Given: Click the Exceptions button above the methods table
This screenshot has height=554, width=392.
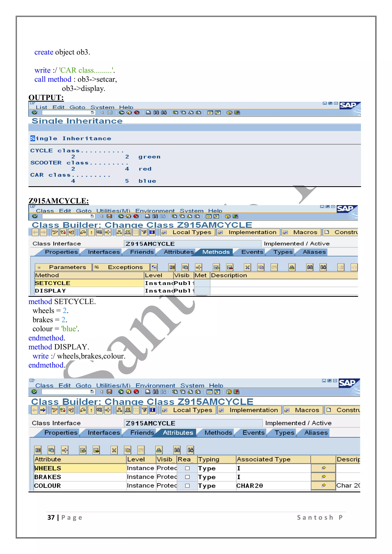Looking at the screenshot, I should (121, 267).
